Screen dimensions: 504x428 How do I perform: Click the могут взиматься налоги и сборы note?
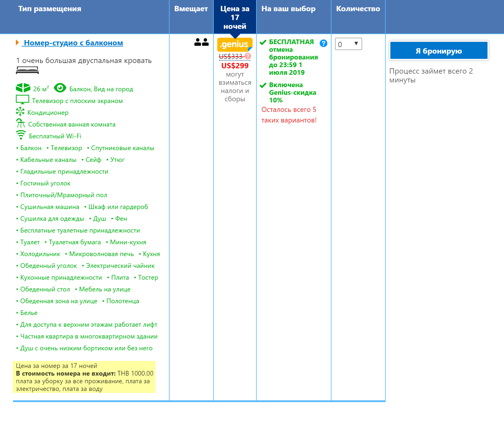point(235,87)
